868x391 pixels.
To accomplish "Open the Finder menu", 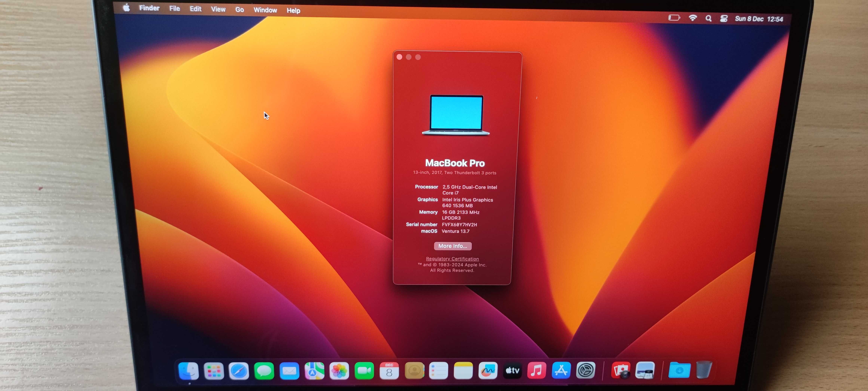I will [149, 8].
